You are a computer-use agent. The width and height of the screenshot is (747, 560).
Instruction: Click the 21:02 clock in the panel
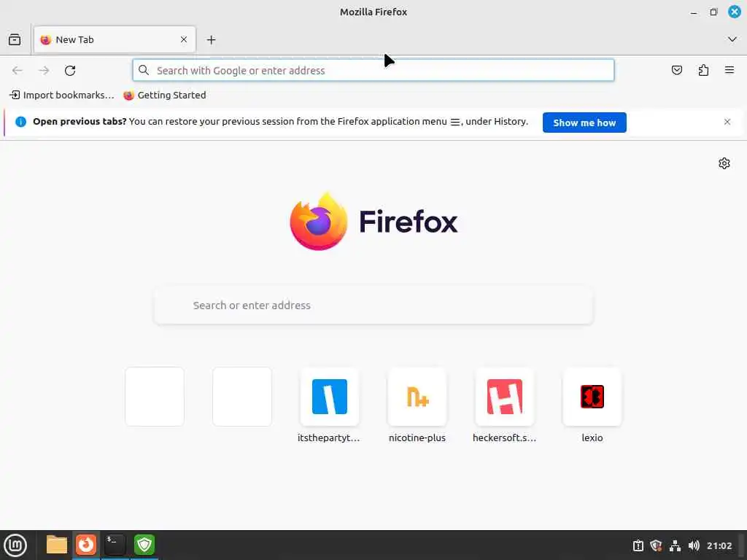point(719,545)
